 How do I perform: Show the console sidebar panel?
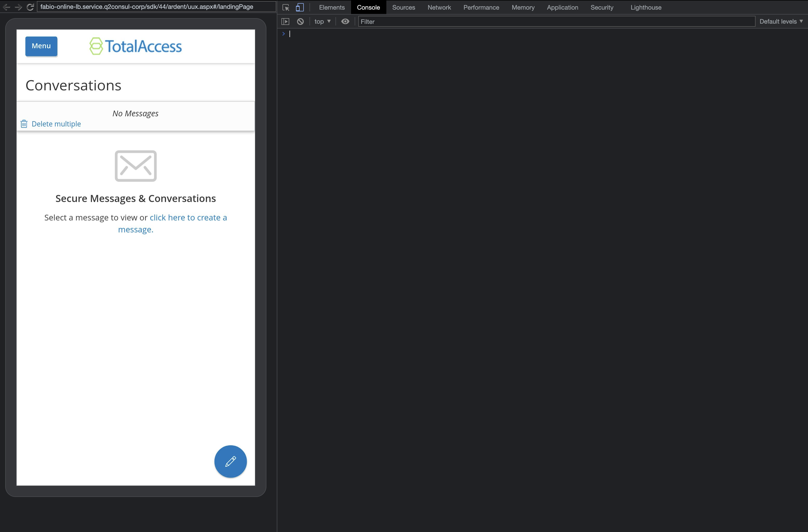coord(286,21)
